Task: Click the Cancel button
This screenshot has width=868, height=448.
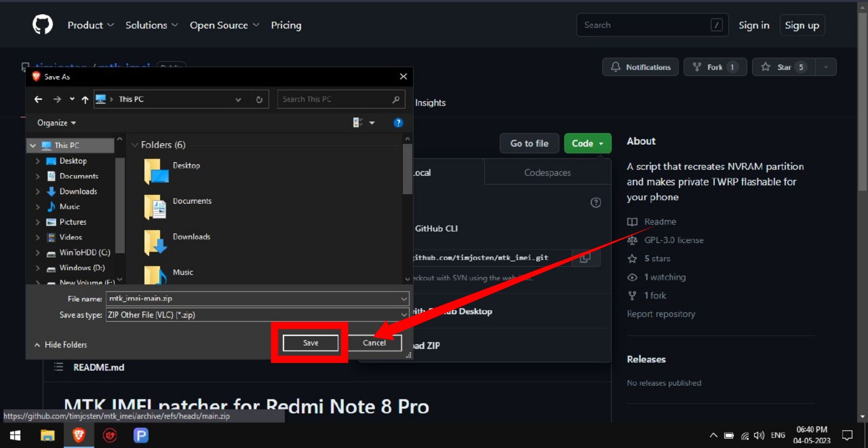Action: [x=374, y=343]
